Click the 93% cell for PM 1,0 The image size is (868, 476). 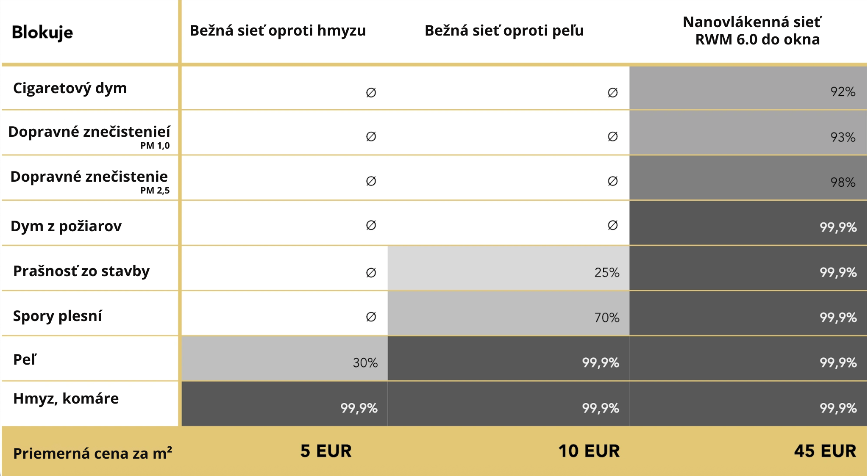click(x=748, y=133)
